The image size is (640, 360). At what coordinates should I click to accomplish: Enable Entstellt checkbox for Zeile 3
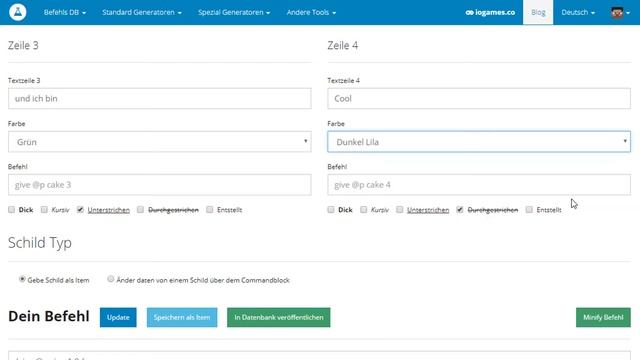(210, 209)
